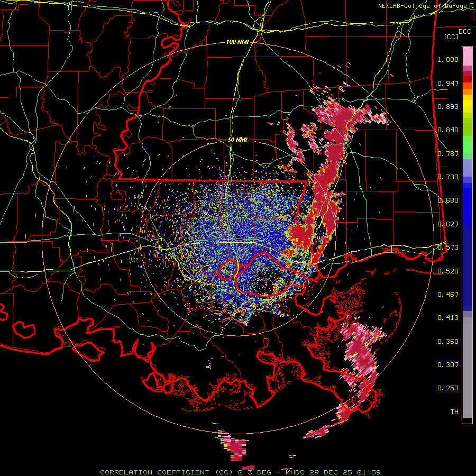
Task: Select the 0.573 legend value
Action: coord(448,248)
